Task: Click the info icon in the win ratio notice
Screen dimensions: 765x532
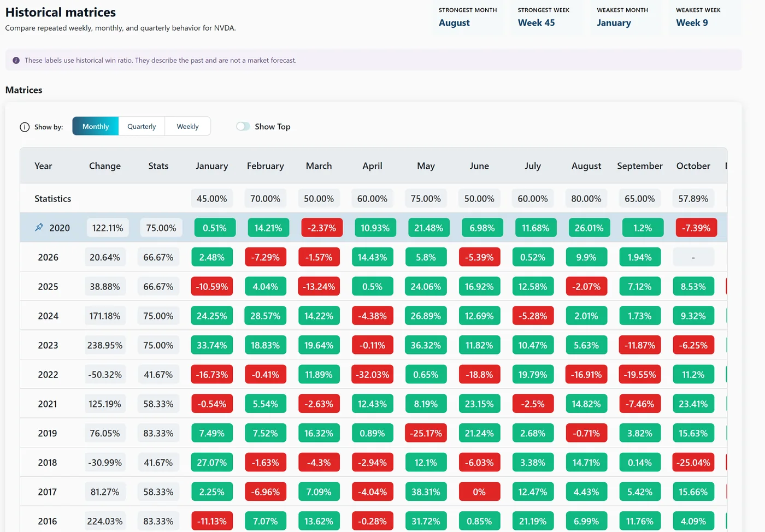Action: coord(16,61)
